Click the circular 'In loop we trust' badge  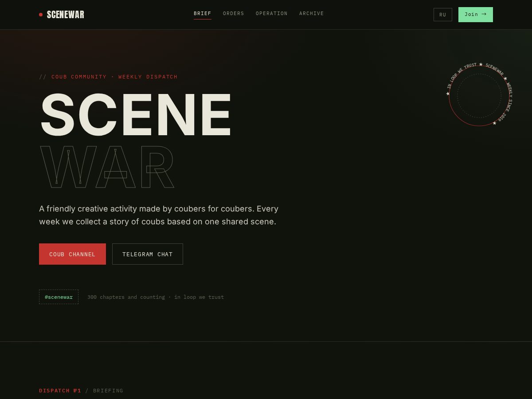tap(479, 95)
